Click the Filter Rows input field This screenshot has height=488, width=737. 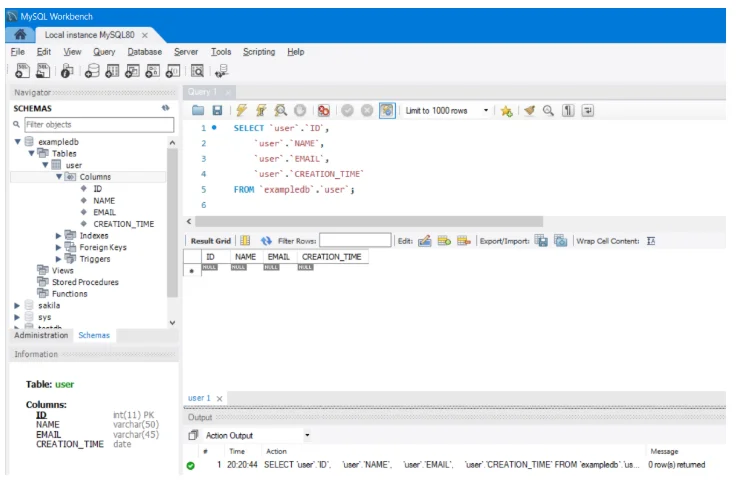[x=355, y=241]
